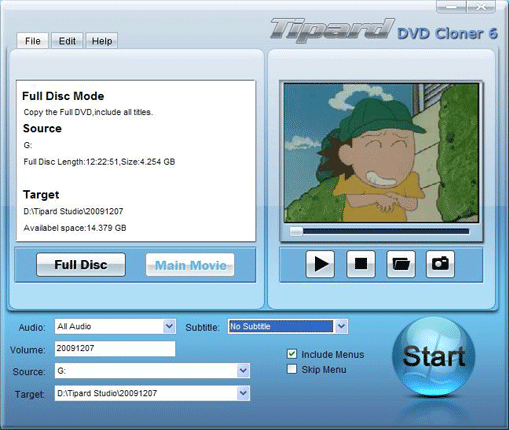This screenshot has width=509, height=430.
Task: Click the 'Copy the Full DVD' description
Action: (88, 112)
